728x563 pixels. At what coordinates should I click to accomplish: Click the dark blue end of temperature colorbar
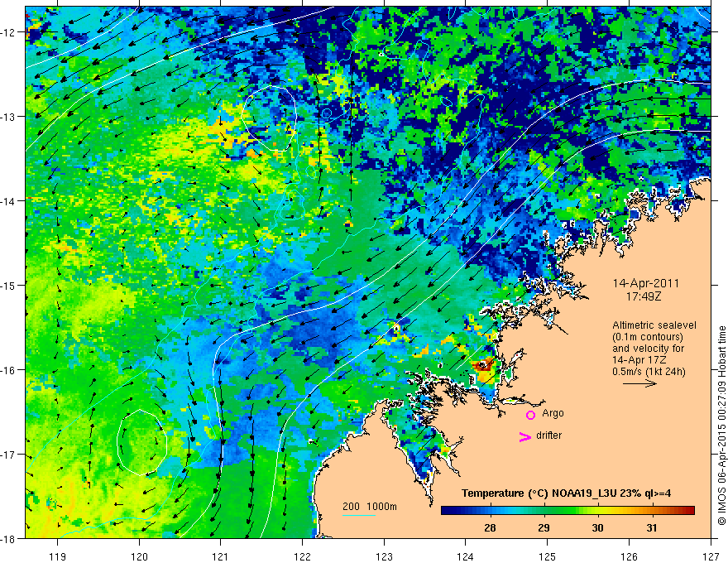pos(448,511)
